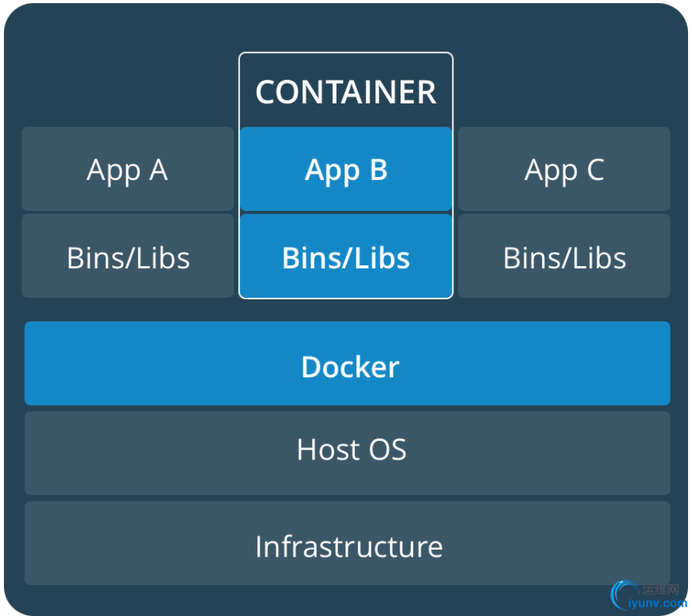Click the 'Infrastructure' text label
This screenshot has height=616, width=692.
(x=348, y=547)
